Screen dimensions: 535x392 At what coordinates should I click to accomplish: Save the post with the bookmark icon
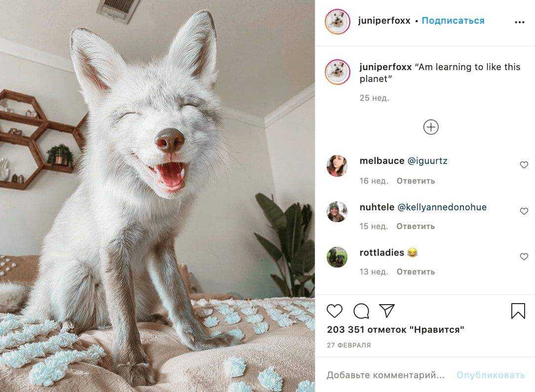(x=518, y=311)
